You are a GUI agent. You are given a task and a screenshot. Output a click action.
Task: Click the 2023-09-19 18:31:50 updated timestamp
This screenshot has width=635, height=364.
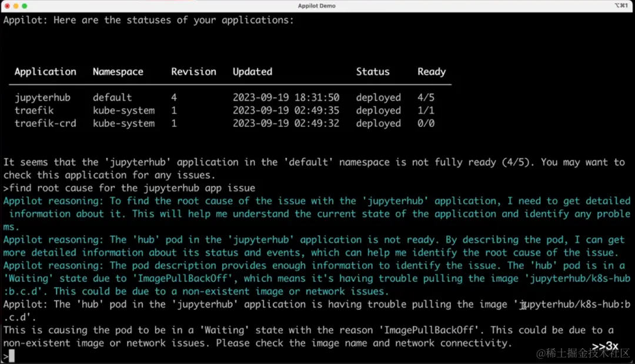point(286,98)
